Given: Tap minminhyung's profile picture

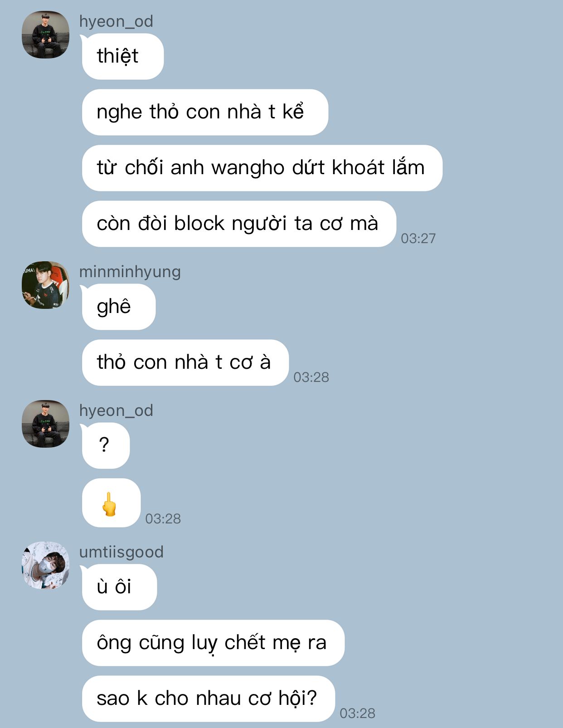Looking at the screenshot, I should (45, 285).
